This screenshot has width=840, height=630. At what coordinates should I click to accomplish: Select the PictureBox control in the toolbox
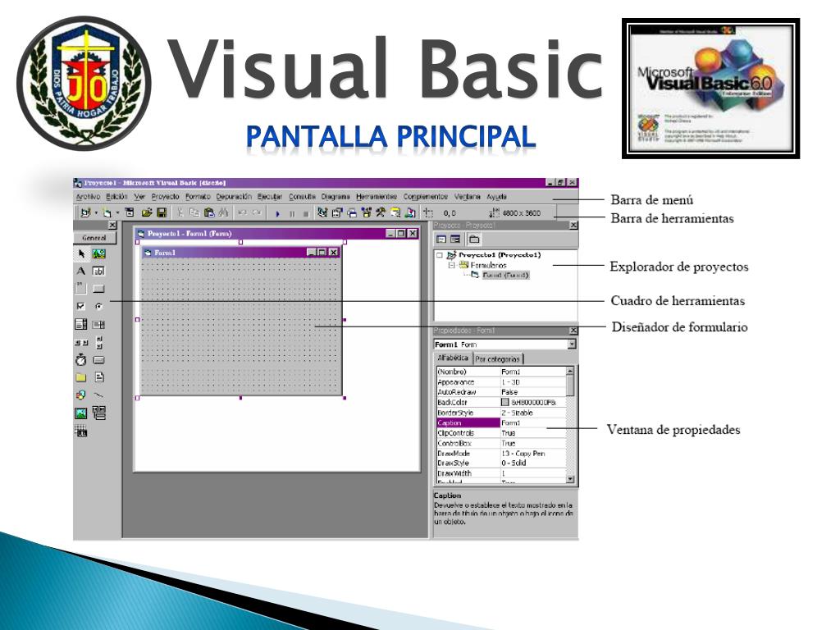point(99,253)
